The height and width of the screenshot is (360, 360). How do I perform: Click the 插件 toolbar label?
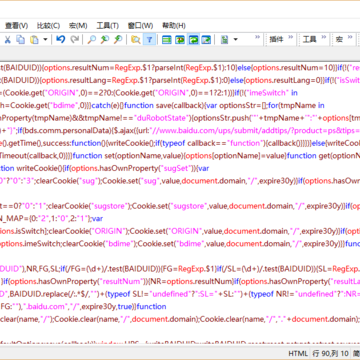(276, 39)
